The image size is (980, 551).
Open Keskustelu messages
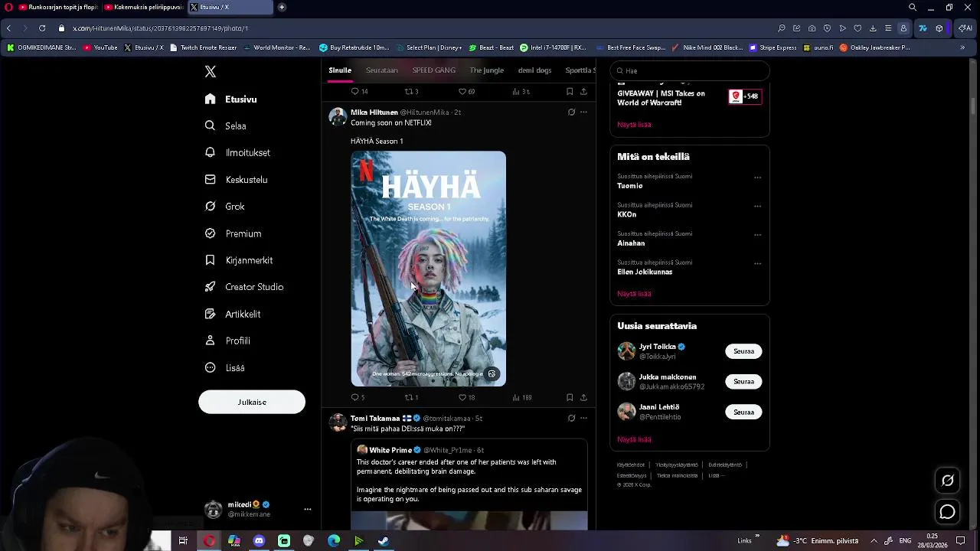point(236,180)
